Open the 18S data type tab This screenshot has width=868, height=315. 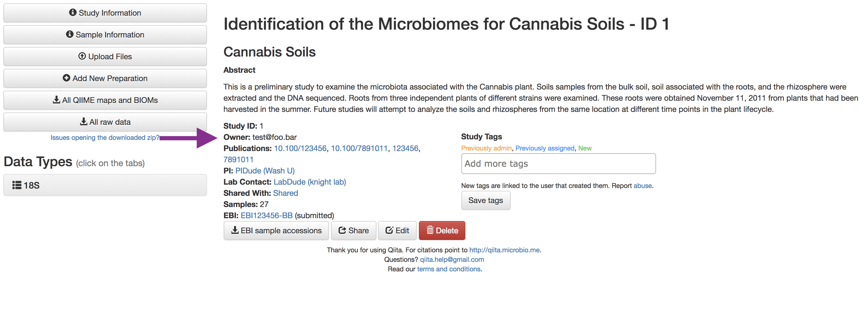[x=105, y=185]
